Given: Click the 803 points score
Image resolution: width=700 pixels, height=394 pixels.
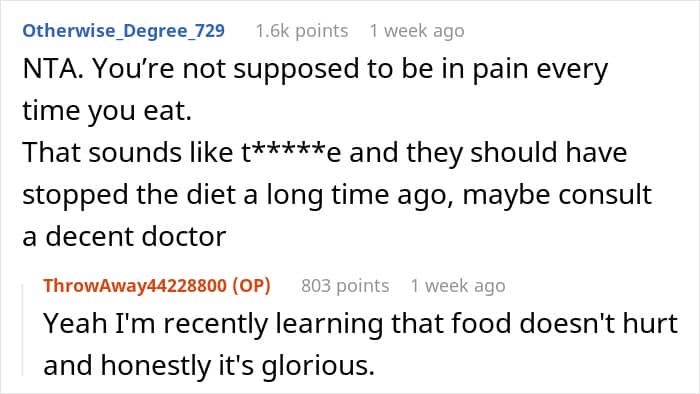Looking at the screenshot, I should 345,286.
